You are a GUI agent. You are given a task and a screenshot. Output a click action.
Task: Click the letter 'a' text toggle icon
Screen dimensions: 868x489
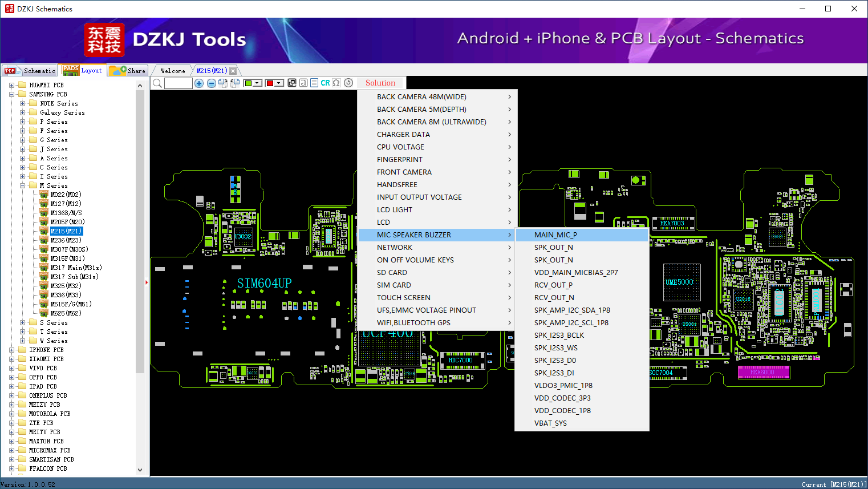click(x=303, y=83)
